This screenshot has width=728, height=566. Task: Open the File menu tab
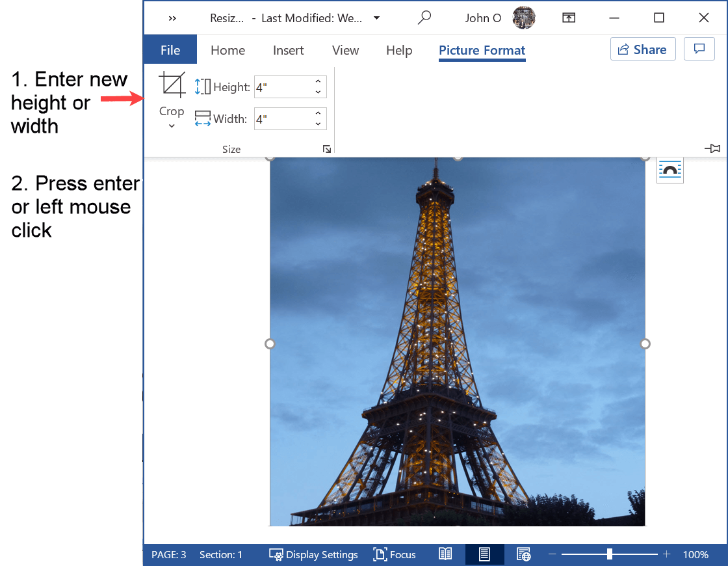[x=170, y=50]
